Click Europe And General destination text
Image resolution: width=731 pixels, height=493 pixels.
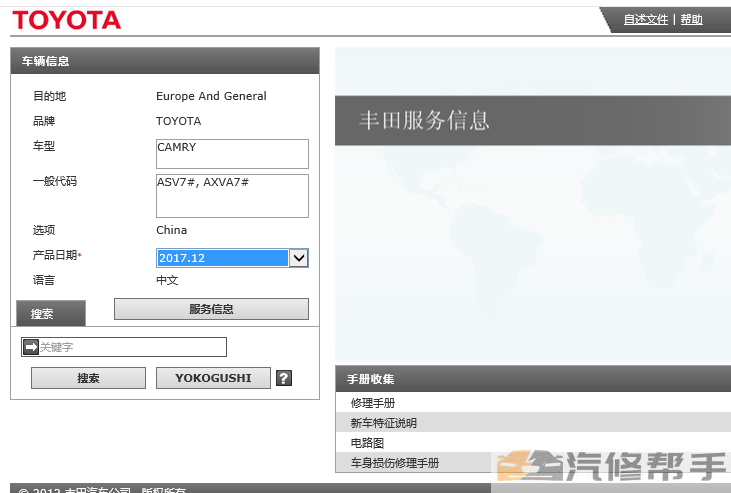(211, 96)
